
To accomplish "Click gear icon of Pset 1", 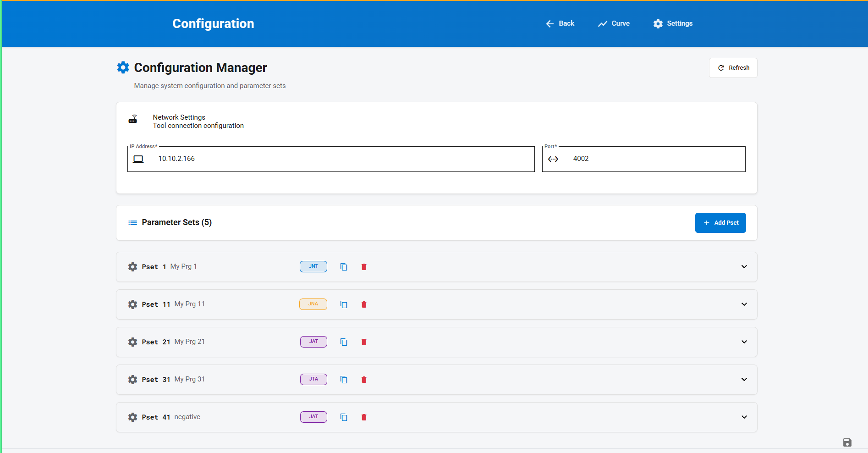I will (133, 267).
